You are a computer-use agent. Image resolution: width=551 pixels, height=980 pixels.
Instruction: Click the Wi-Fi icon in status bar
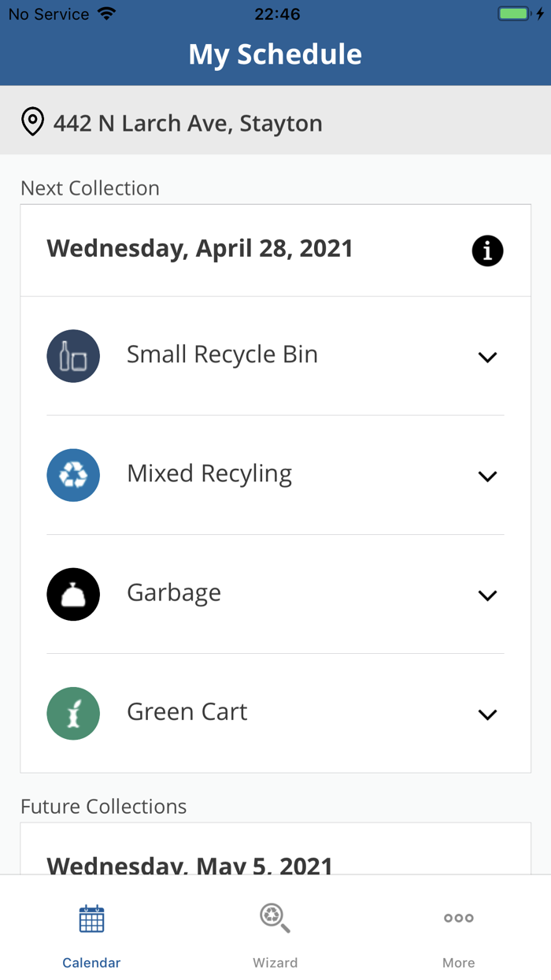click(106, 13)
